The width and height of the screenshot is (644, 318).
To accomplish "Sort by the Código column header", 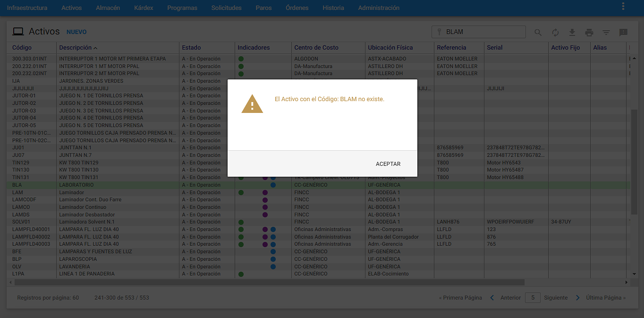I will 22,48.
